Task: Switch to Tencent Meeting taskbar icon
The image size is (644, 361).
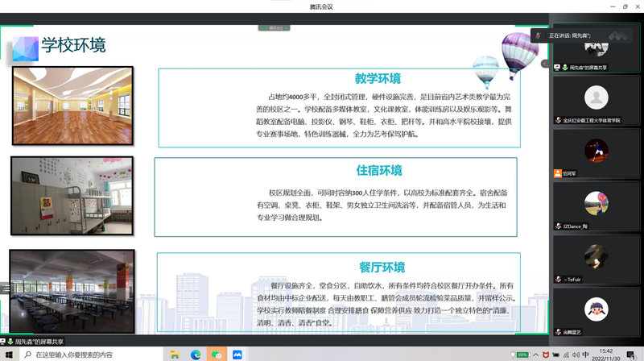Action: tap(237, 355)
